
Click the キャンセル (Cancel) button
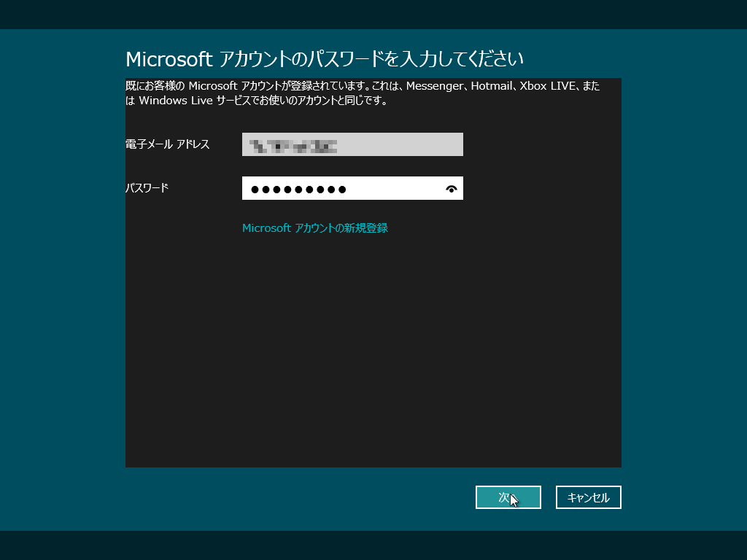pos(589,497)
